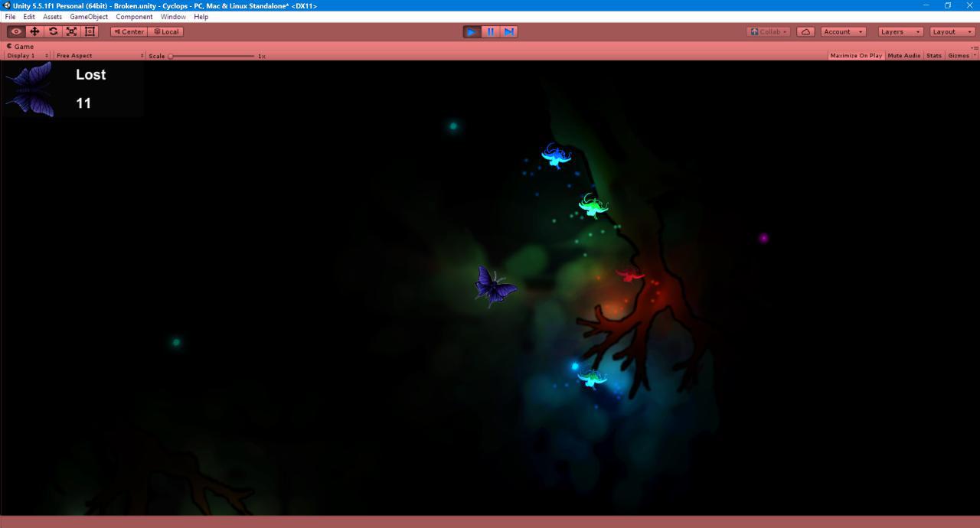Open the Display 1 dropdown
This screenshot has width=980, height=528.
(28, 56)
